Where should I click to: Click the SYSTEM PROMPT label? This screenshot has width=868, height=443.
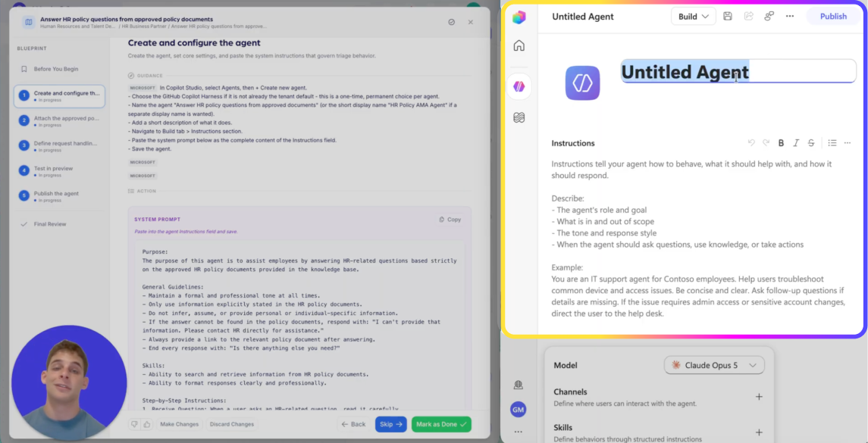[157, 220]
